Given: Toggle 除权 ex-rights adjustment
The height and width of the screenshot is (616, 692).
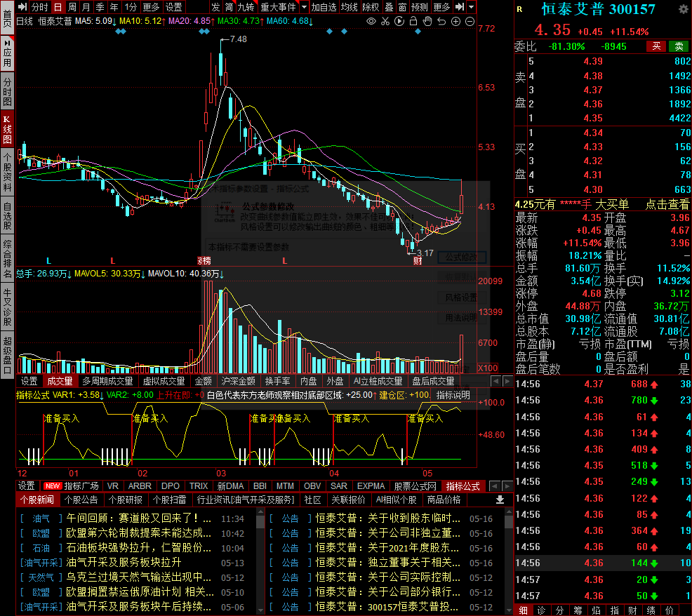Looking at the screenshot, I should [371, 7].
